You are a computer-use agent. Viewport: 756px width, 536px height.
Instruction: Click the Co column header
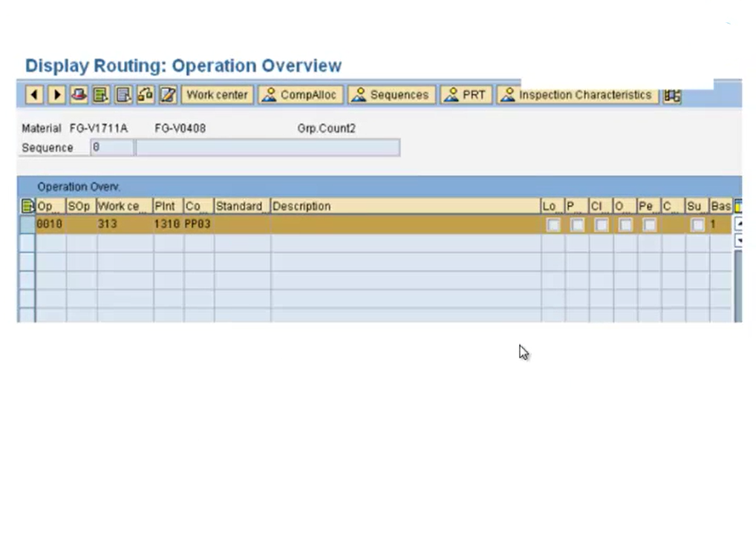click(198, 206)
